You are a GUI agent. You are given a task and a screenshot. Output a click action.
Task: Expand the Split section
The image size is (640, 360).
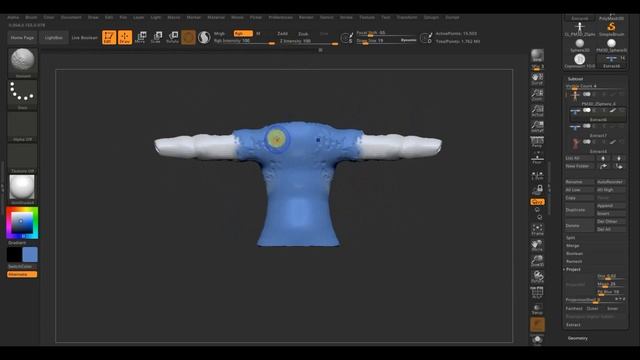pyautogui.click(x=571, y=238)
